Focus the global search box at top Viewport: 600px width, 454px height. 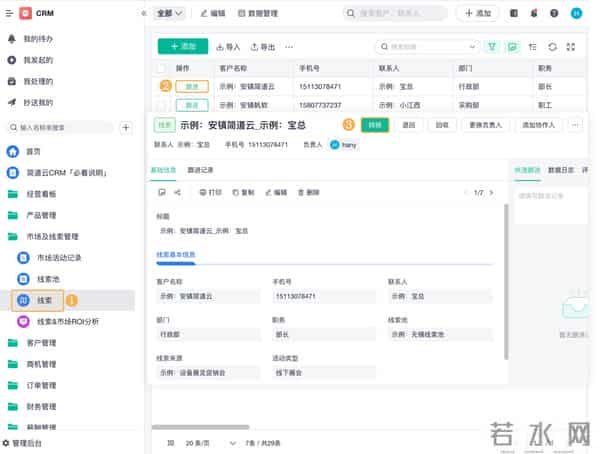click(395, 13)
